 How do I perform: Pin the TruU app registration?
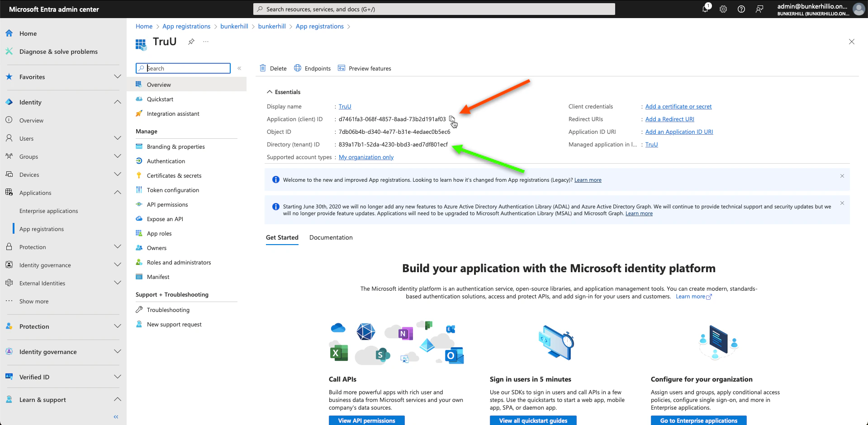coord(191,42)
